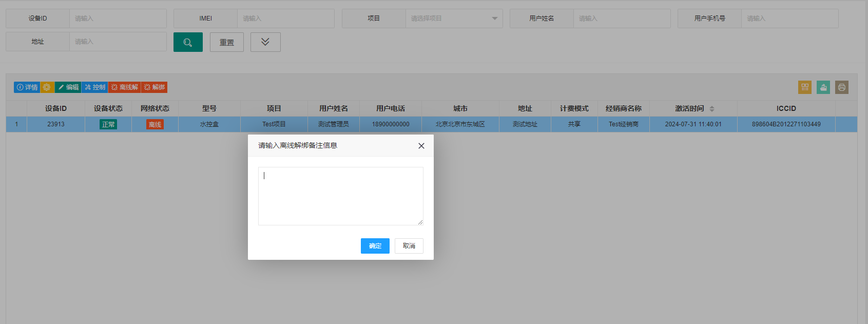Click the 经销商名称 column header

[624, 108]
